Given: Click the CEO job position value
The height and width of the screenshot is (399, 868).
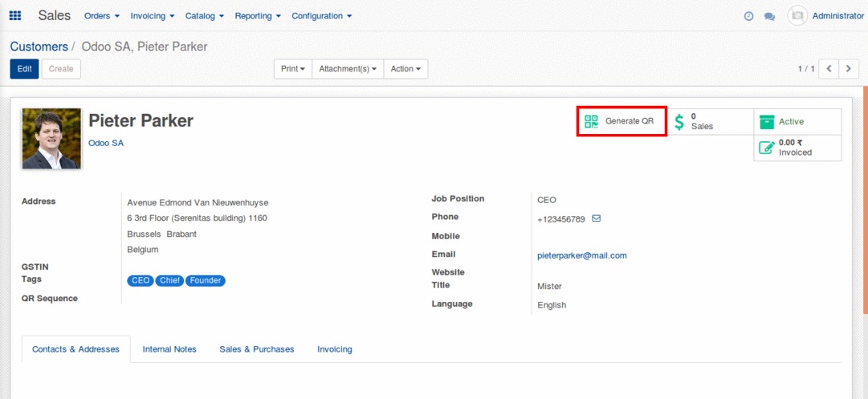Looking at the screenshot, I should [547, 200].
